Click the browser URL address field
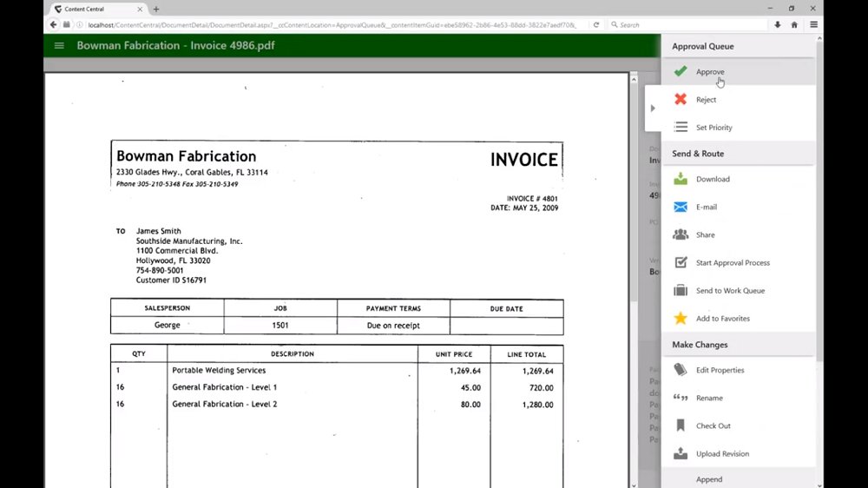The image size is (868, 488). pos(332,25)
